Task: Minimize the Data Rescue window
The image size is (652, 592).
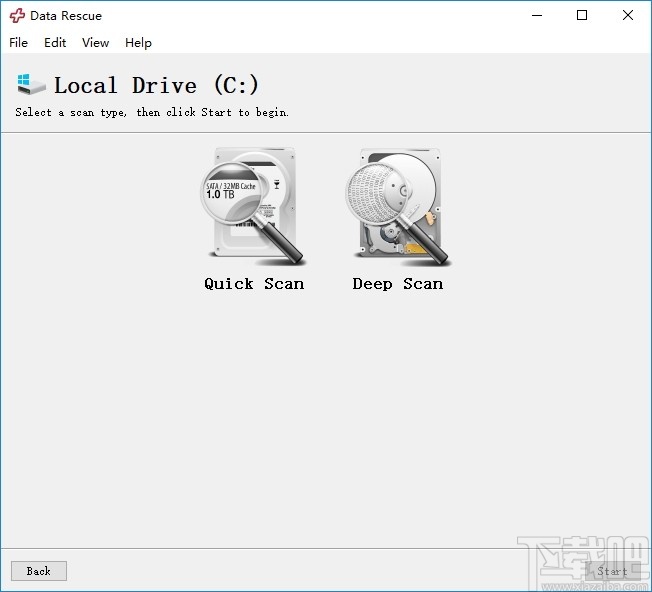Action: [x=537, y=15]
